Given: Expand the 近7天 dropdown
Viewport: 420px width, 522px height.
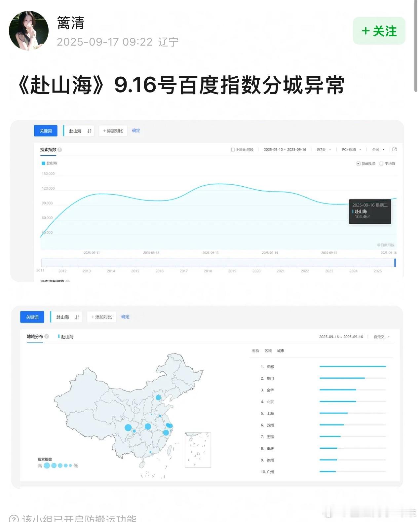Looking at the screenshot, I should [x=324, y=150].
